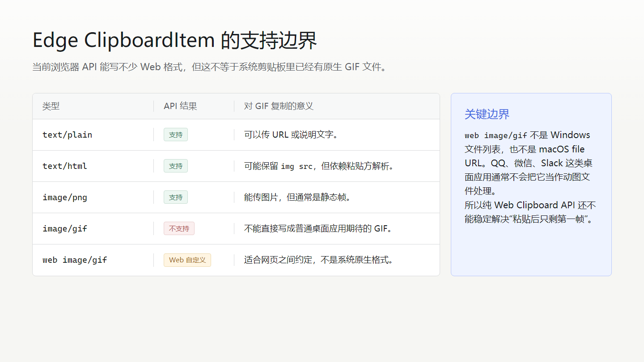Click the "支持" badge in the text/html row

[x=176, y=166]
